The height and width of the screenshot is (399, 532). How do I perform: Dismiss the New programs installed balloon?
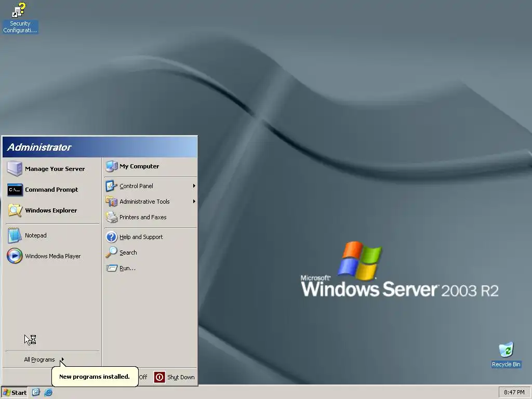point(95,377)
